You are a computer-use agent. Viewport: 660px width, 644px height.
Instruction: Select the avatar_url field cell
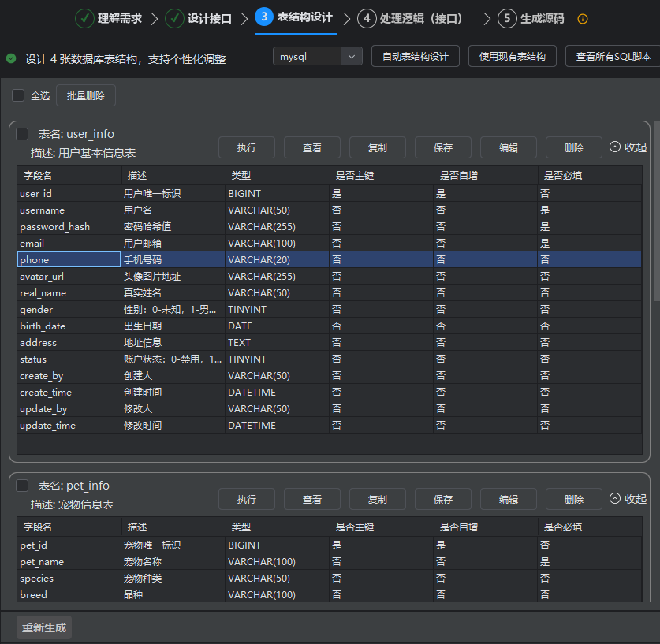point(69,277)
